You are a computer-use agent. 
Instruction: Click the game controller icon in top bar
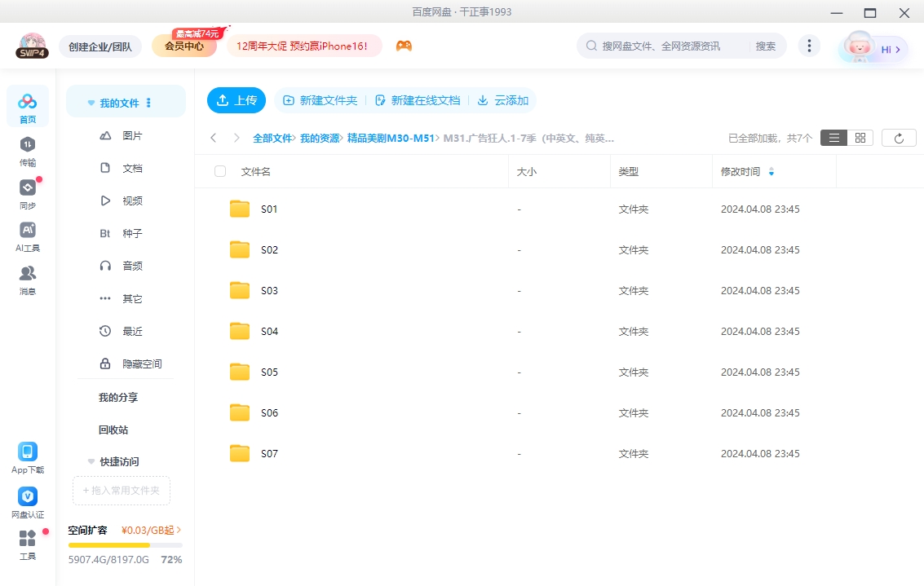coord(404,46)
